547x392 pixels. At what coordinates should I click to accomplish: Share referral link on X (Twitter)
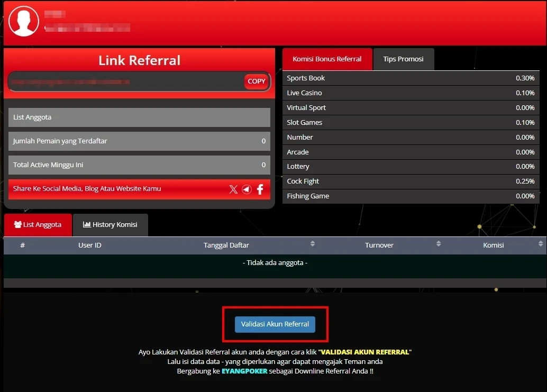(x=233, y=189)
